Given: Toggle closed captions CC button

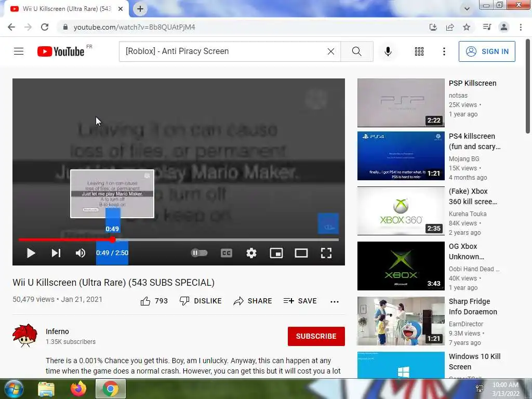Looking at the screenshot, I should tap(227, 253).
